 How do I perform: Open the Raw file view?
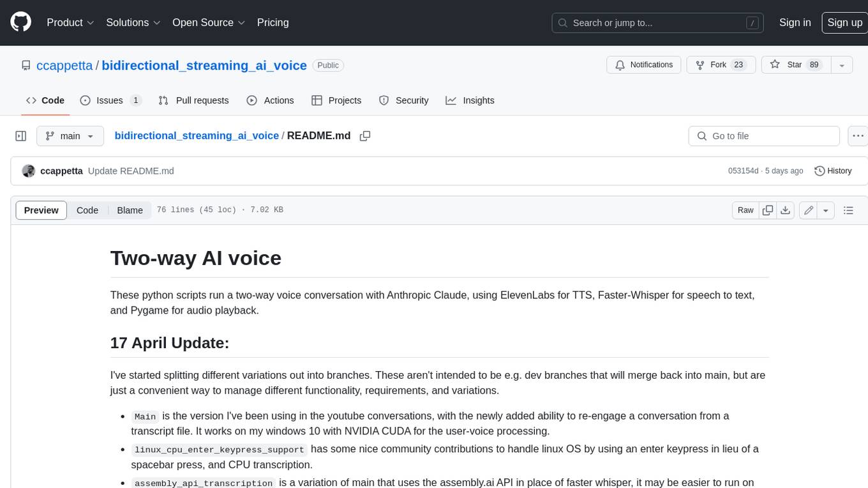point(745,210)
